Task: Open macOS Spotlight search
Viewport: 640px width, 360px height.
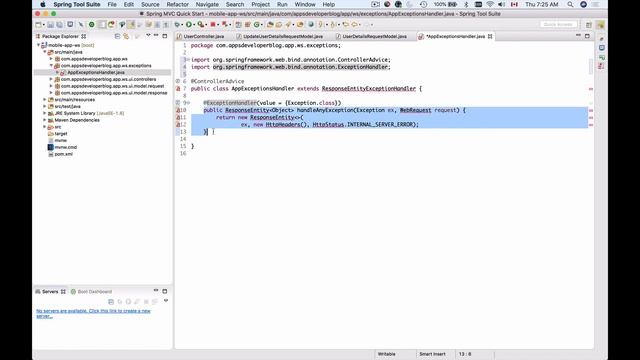Action: point(570,4)
